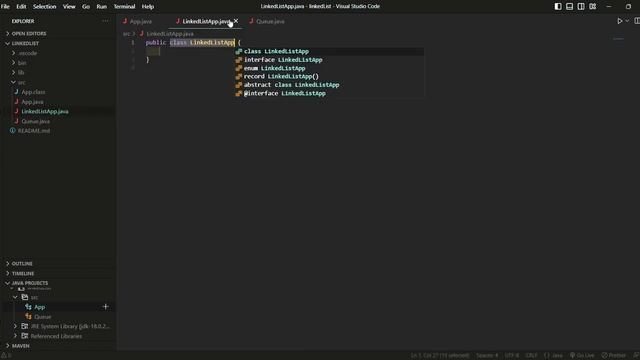Click snippet icon beside enum suggestion
The width and height of the screenshot is (640, 360).
click(x=239, y=68)
